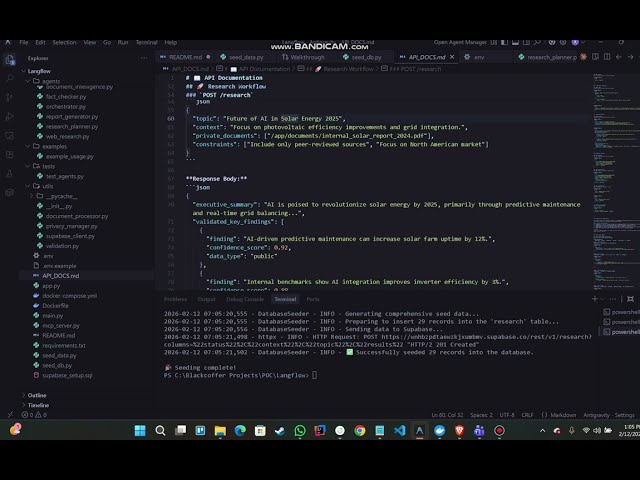
Task: Open the Run and Debug view icon
Action: tap(10, 116)
